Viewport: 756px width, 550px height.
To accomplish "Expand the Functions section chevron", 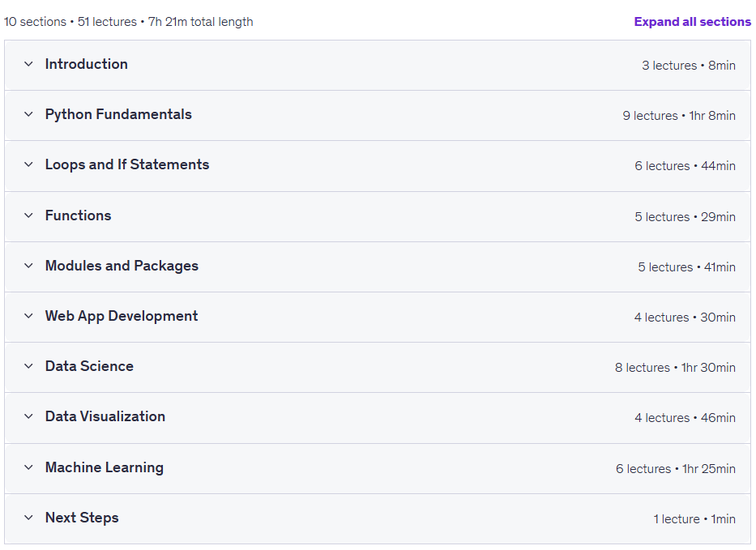I will coord(29,215).
